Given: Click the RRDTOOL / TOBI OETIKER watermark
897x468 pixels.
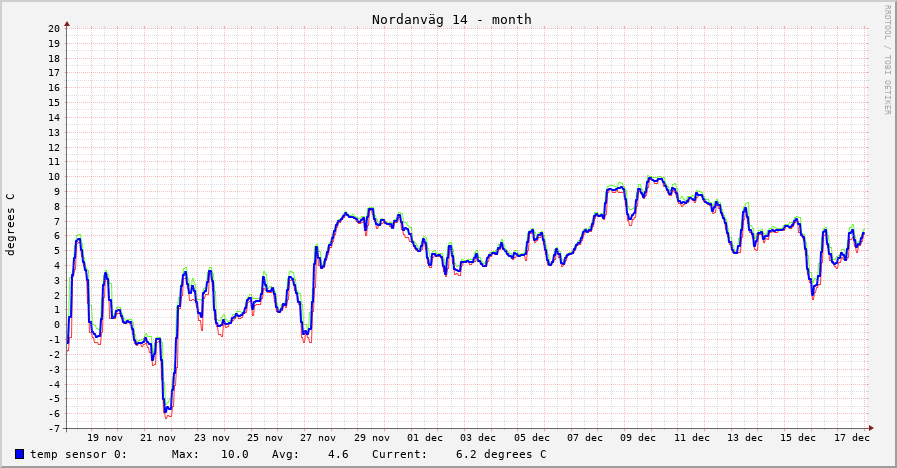Looking at the screenshot, I should (x=887, y=60).
